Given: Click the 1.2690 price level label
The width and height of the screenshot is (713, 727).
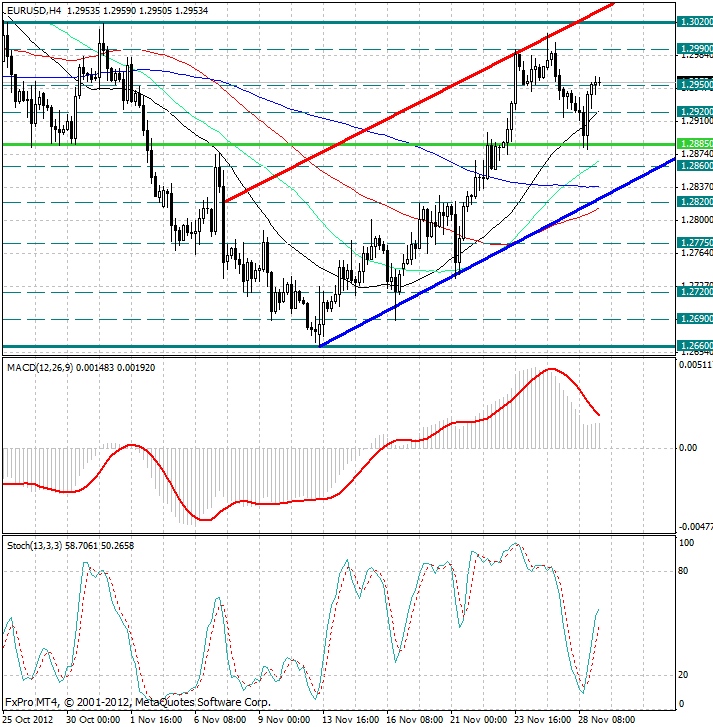Looking at the screenshot, I should (x=694, y=319).
